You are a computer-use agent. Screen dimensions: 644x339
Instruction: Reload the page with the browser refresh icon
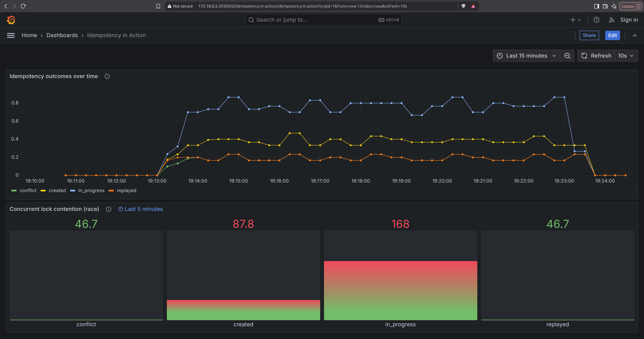23,6
